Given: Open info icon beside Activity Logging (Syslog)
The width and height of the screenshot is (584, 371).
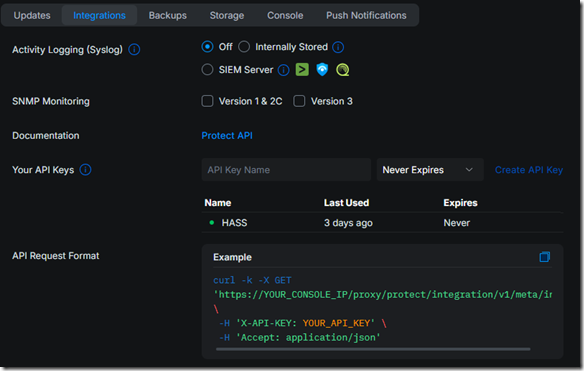Looking at the screenshot, I should [x=134, y=50].
